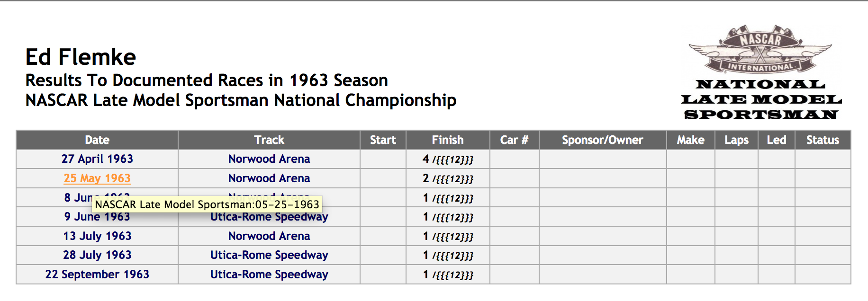The width and height of the screenshot is (868, 301).
Task: Click Norwood Arena in the 25 May row
Action: [x=269, y=178]
